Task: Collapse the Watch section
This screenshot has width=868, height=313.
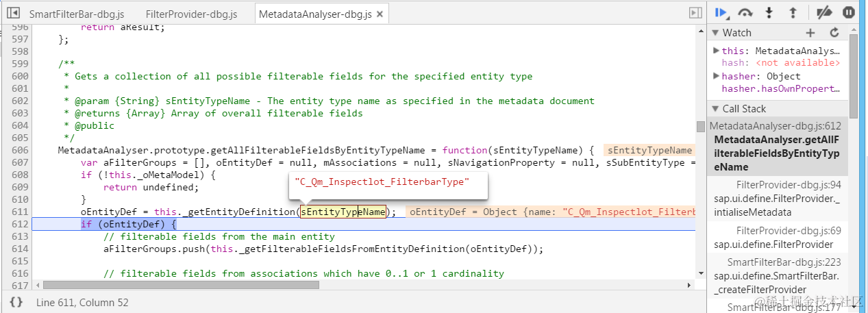Action: (715, 32)
